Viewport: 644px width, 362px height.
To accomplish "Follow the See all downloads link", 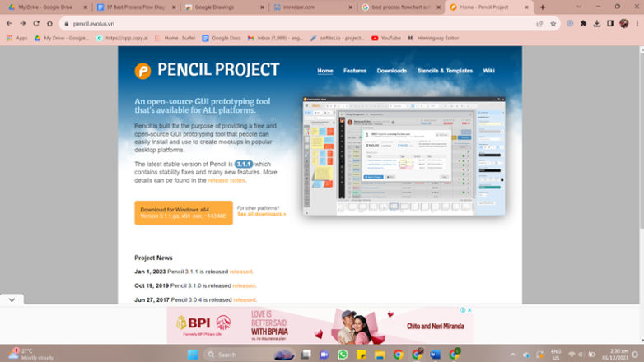I will 262,214.
